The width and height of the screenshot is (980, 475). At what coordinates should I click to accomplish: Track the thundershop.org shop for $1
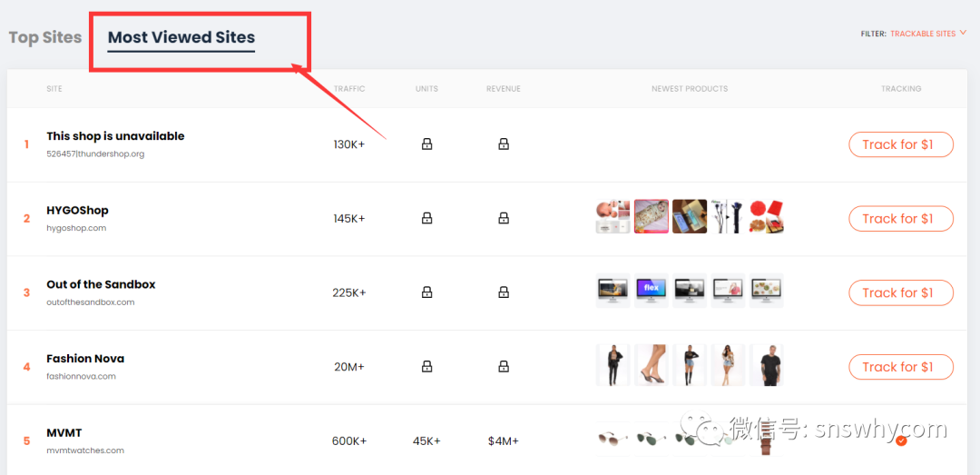tap(901, 144)
